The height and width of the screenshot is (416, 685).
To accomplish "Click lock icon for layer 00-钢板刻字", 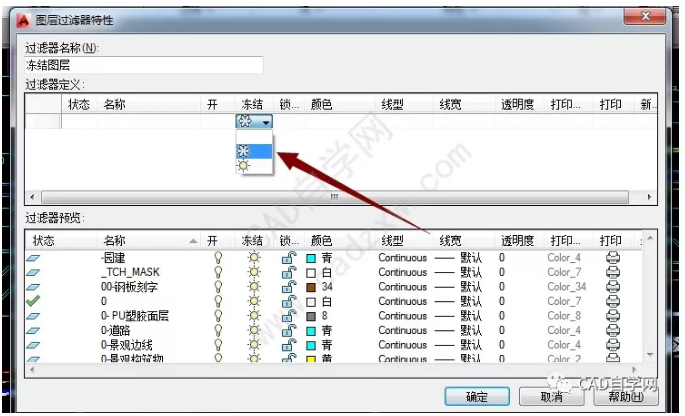I will (288, 287).
